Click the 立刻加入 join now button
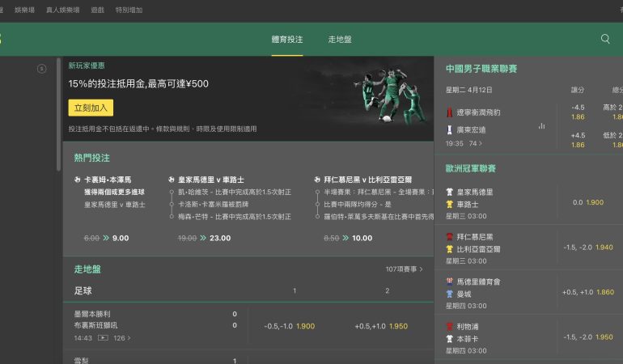The width and height of the screenshot is (623, 364). pos(91,108)
